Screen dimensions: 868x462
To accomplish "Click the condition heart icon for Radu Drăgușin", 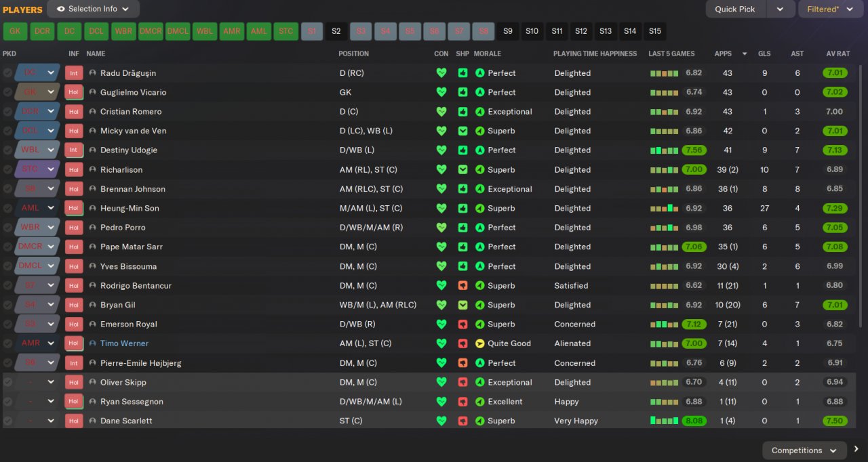I will 441,73.
